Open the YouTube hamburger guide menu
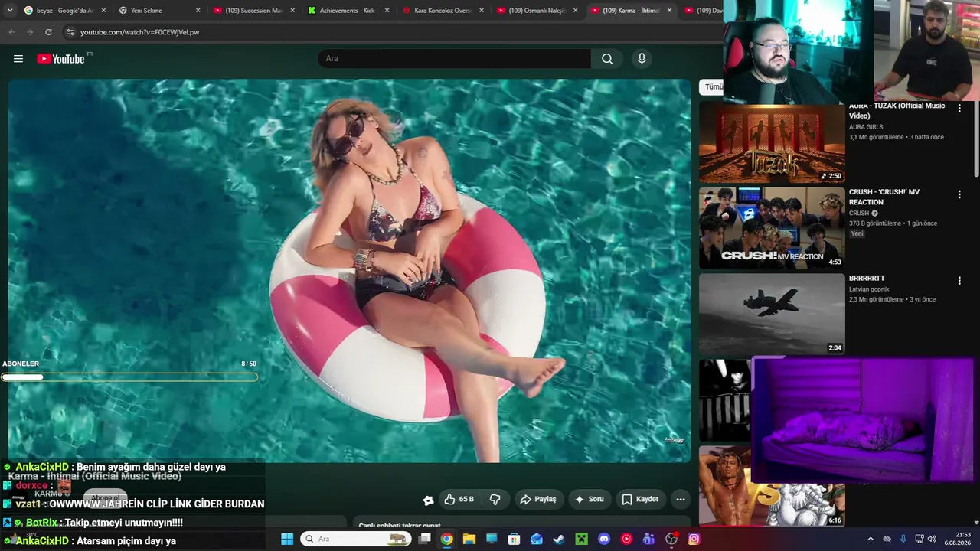980x551 pixels. [x=18, y=59]
